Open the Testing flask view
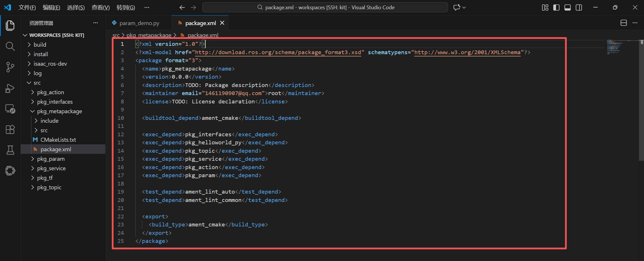 10,150
